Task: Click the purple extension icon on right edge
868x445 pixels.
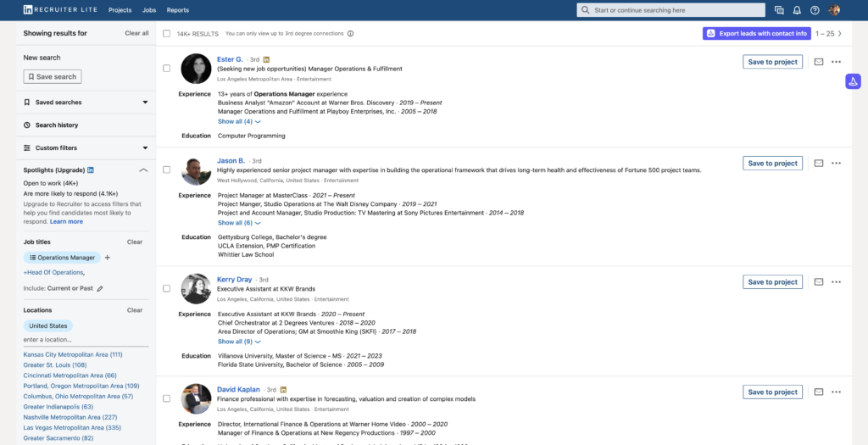Action: tap(853, 81)
